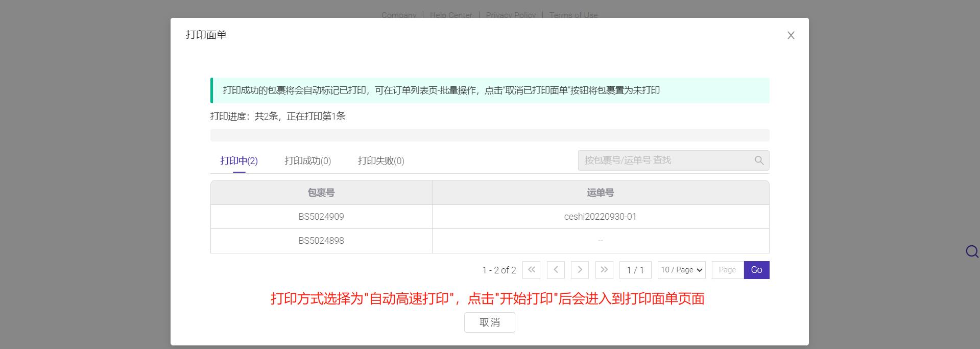Image resolution: width=980 pixels, height=349 pixels.
Task: Switch to 打印成功(0) tab
Action: click(307, 161)
